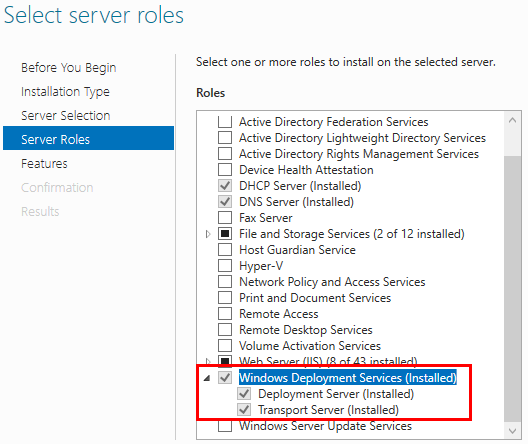This screenshot has height=444, width=528.
Task: Click the DNS Server installed checkbox
Action: (225, 202)
